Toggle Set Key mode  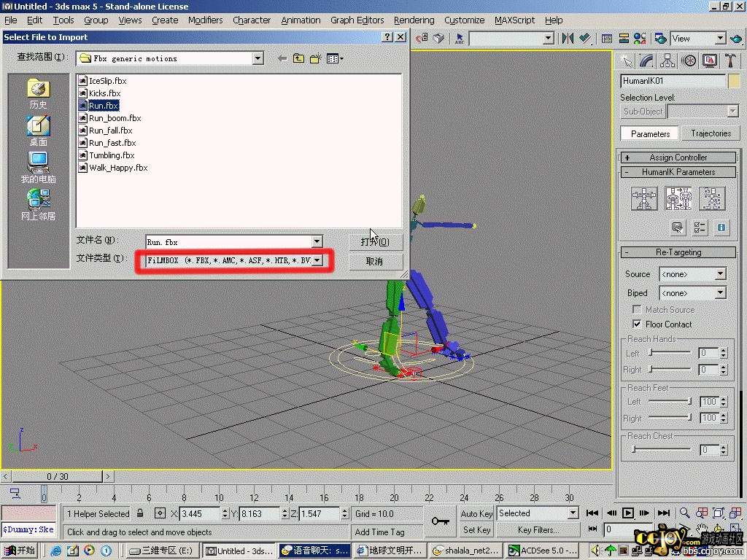pyautogui.click(x=476, y=529)
